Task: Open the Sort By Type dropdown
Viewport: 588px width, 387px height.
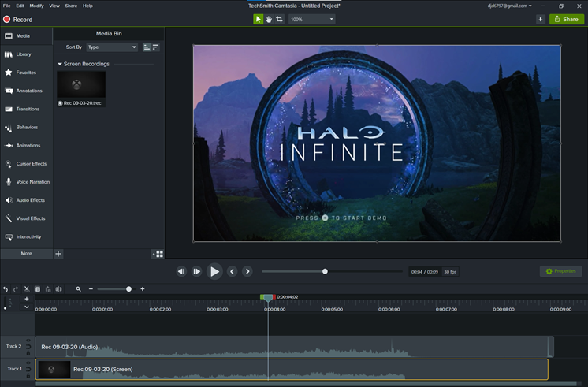Action: click(x=111, y=47)
